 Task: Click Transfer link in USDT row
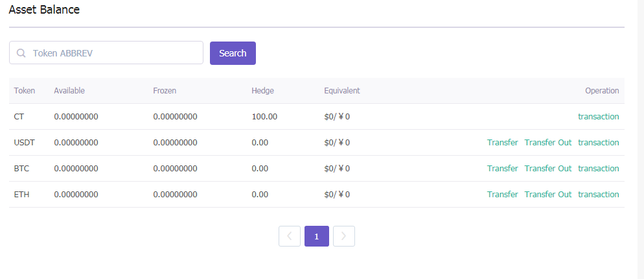coord(502,143)
